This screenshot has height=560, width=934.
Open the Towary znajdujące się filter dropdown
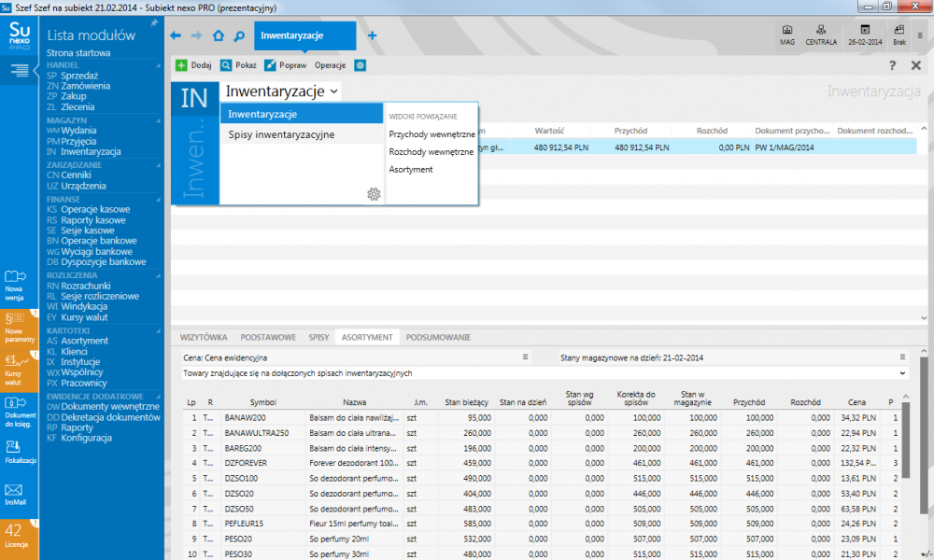point(901,372)
